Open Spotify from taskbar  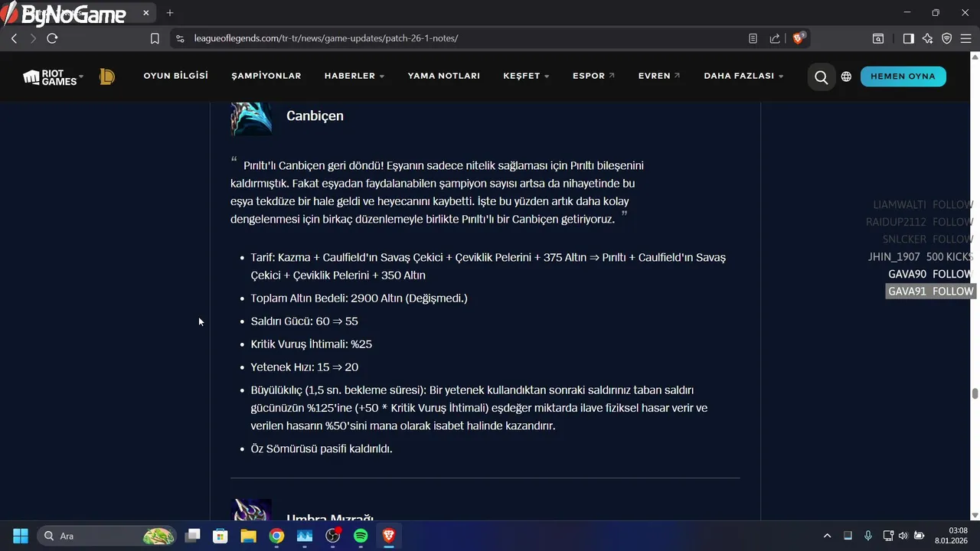tap(361, 536)
